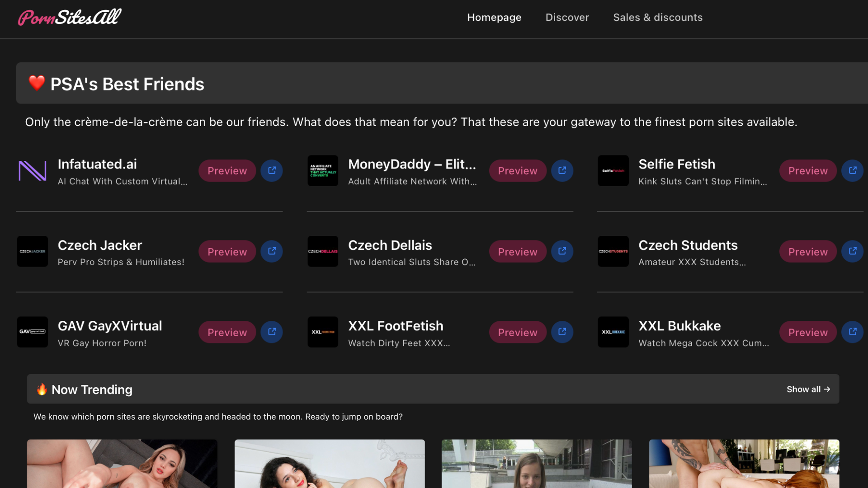Open the GAV GayXVirtual title link
868x488 pixels.
pyautogui.click(x=110, y=326)
